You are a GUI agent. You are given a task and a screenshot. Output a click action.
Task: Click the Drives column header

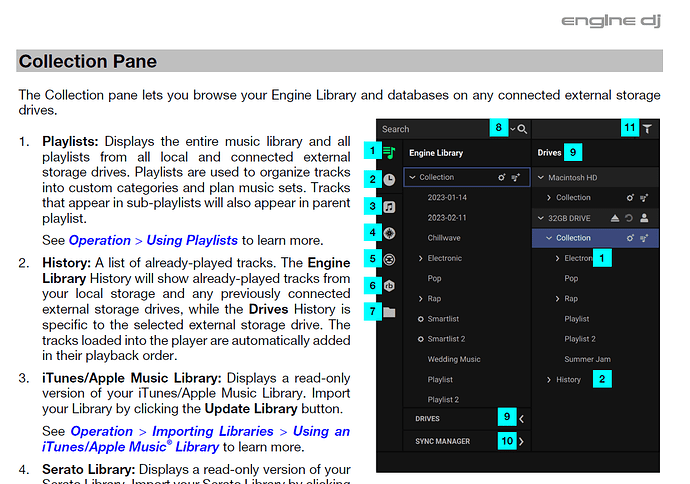(549, 153)
